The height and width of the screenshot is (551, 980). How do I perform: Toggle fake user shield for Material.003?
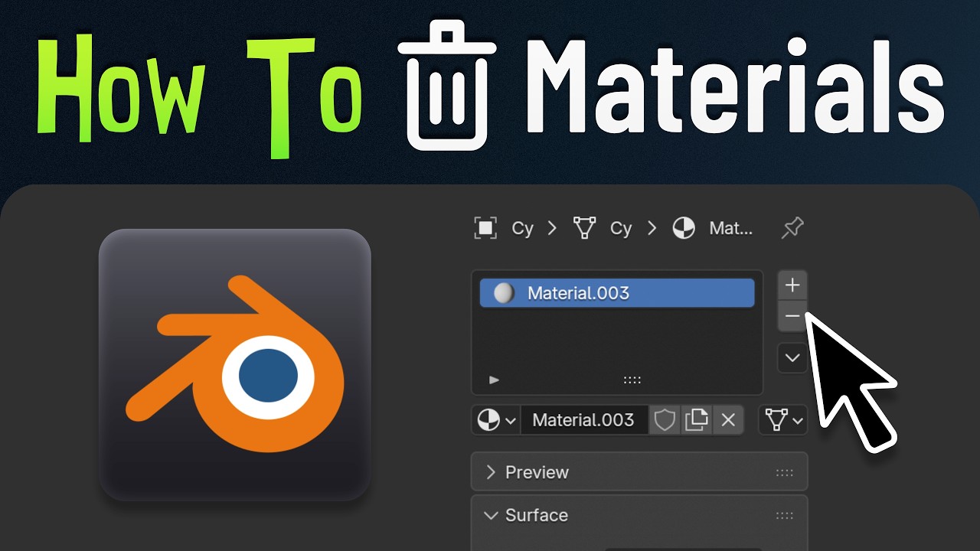click(665, 420)
